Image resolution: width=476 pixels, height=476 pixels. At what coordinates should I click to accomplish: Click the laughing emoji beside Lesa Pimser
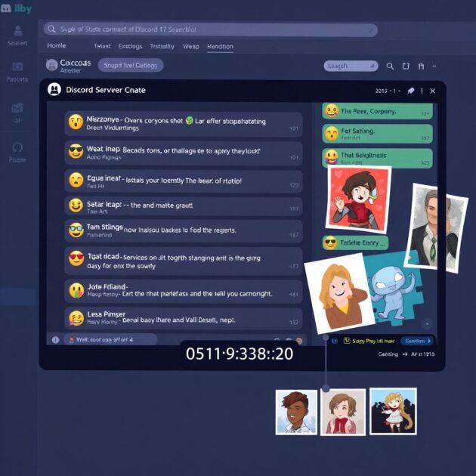[76, 318]
